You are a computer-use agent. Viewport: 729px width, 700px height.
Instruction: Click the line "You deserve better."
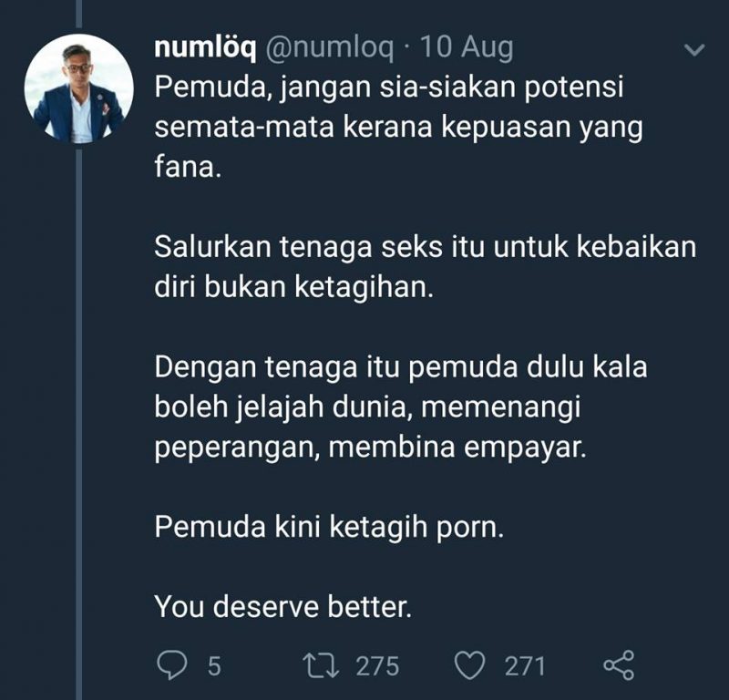coord(283,607)
